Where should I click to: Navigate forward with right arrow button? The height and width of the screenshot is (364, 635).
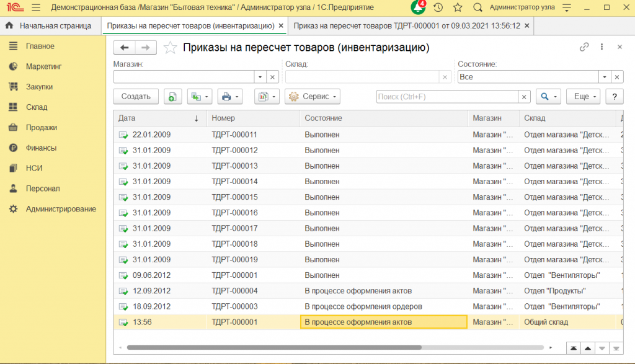[x=145, y=47]
